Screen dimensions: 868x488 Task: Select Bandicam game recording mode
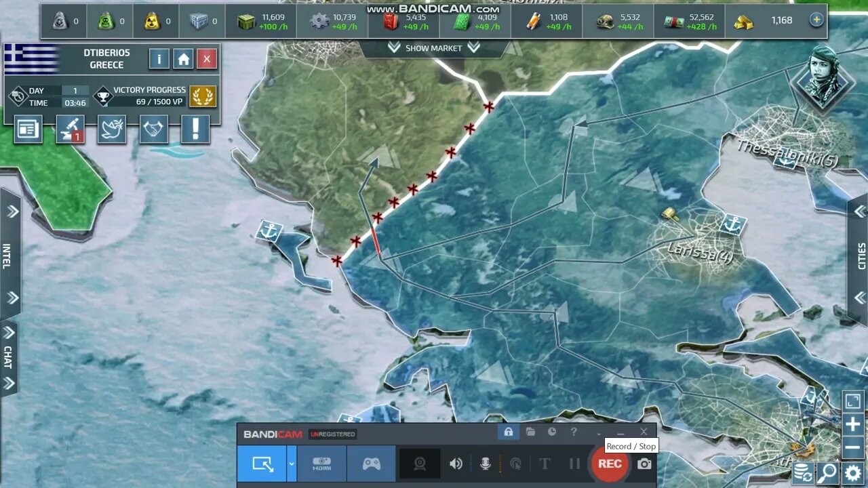pos(371,464)
